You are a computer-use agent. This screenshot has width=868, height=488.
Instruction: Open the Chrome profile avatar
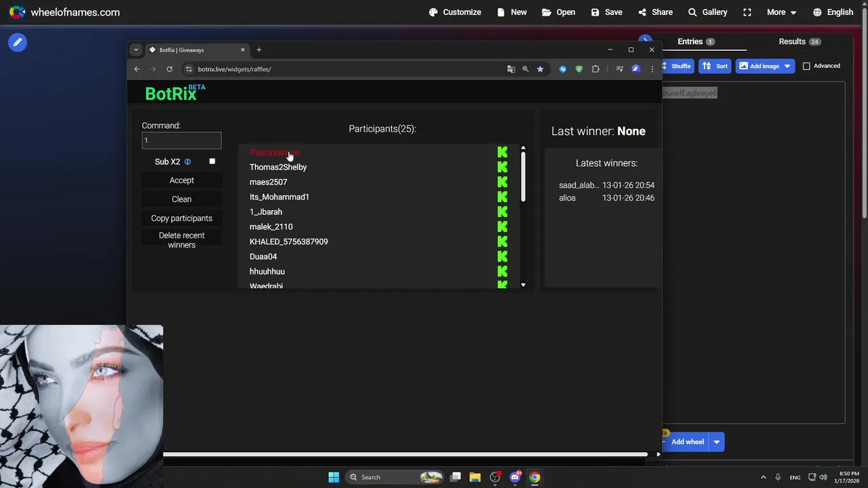[x=635, y=69]
